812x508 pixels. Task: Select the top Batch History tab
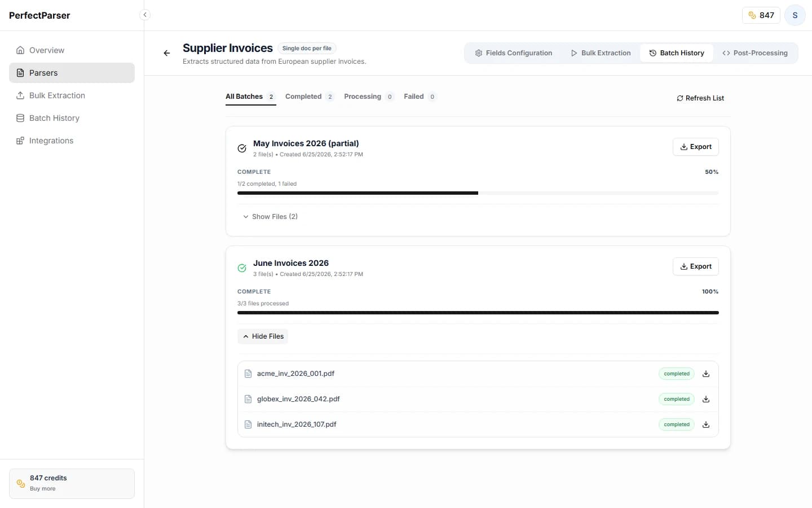(x=677, y=53)
